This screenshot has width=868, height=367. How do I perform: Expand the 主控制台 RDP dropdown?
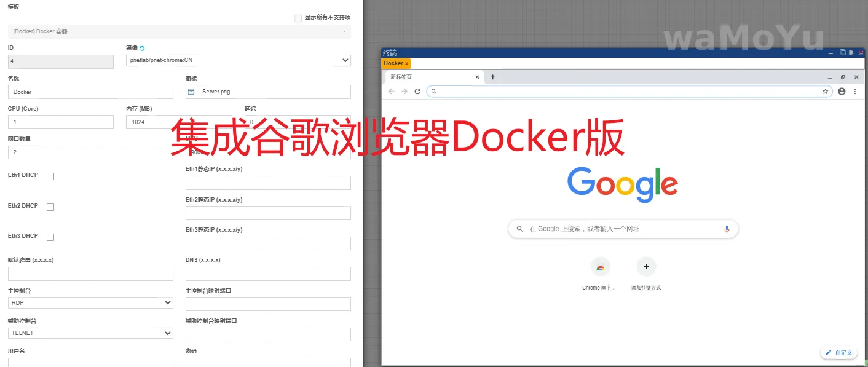[90, 303]
